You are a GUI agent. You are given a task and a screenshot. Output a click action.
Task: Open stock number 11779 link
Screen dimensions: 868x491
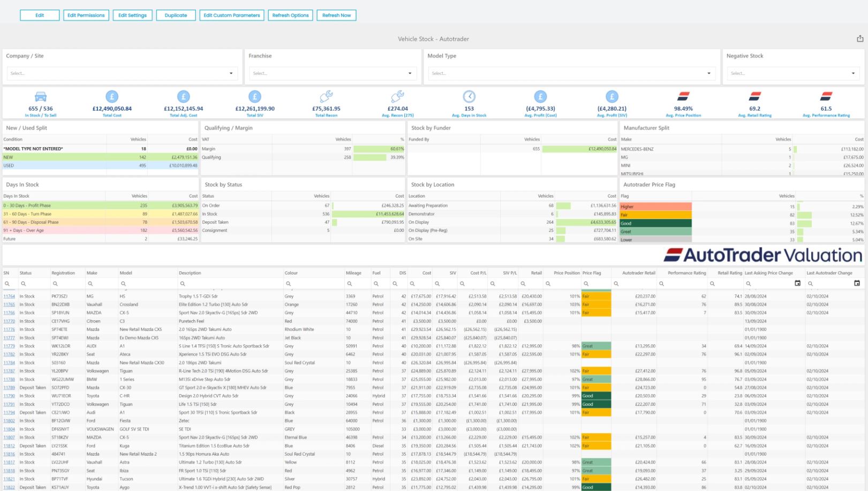click(x=9, y=346)
